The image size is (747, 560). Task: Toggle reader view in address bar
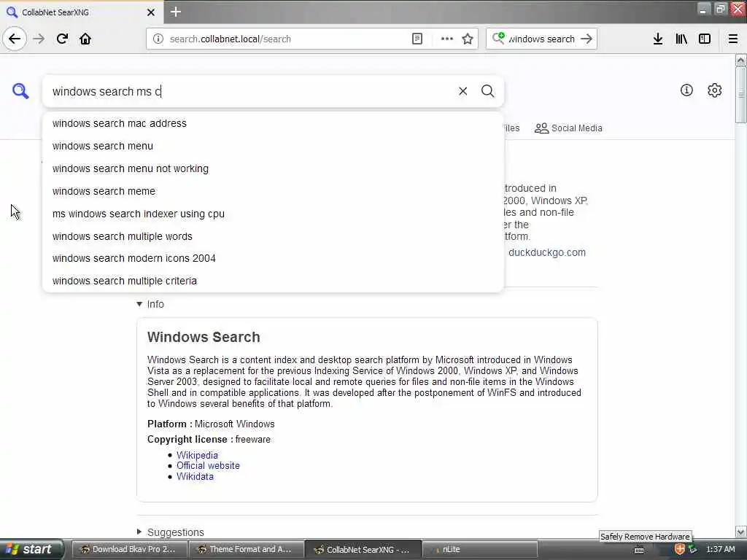417,39
